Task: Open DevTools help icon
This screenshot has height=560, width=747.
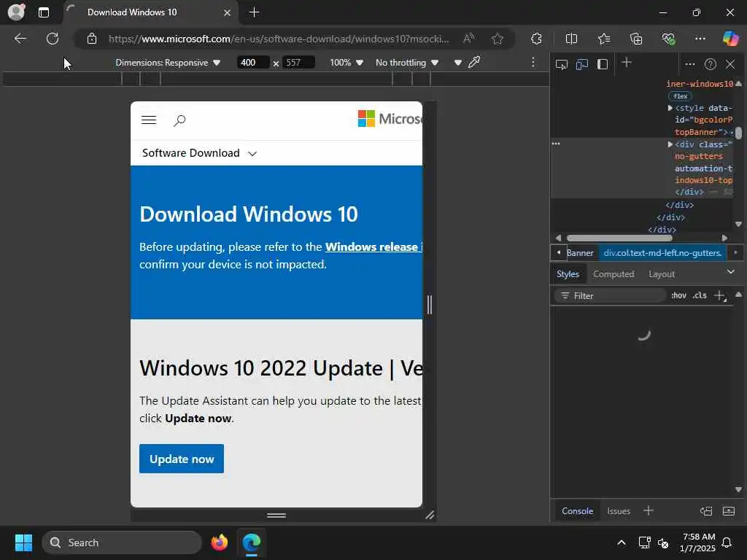Action: point(711,64)
